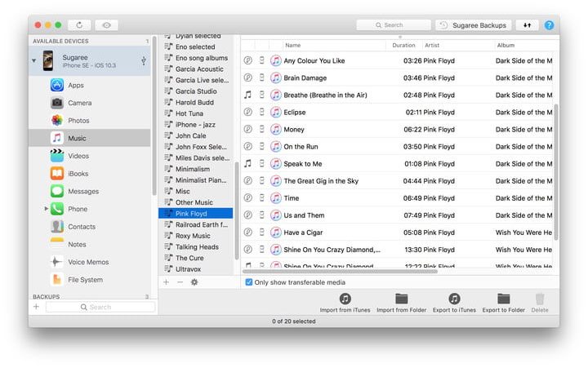Viewport: 588px width, 368px height.
Task: Click Import from iTunes icon
Action: [x=345, y=299]
